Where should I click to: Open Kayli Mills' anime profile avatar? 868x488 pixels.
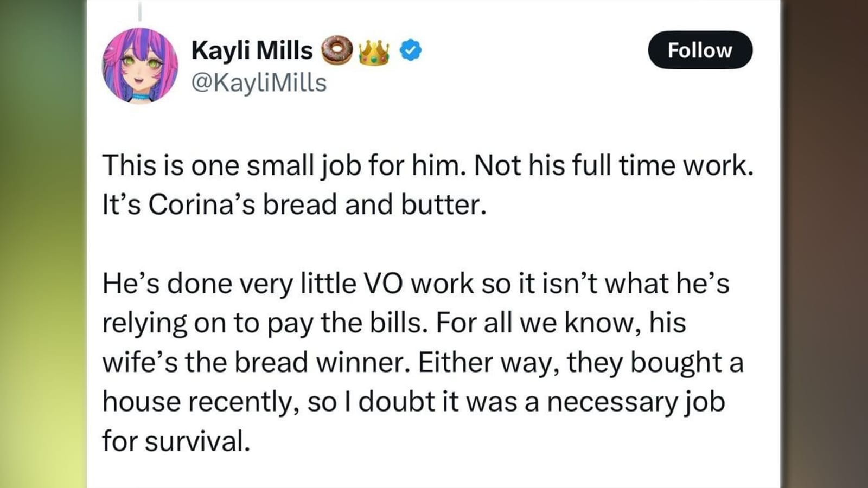[140, 66]
